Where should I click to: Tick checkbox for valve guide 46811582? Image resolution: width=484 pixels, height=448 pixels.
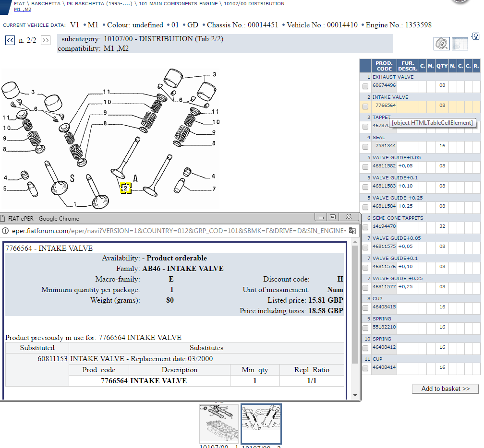(x=365, y=167)
